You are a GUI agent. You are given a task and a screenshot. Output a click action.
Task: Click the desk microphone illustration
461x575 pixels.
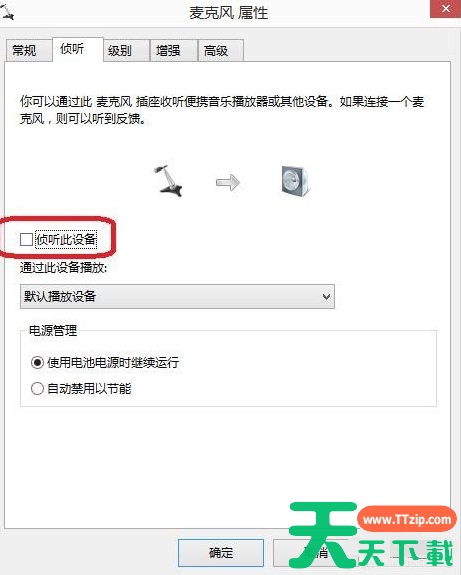point(169,181)
